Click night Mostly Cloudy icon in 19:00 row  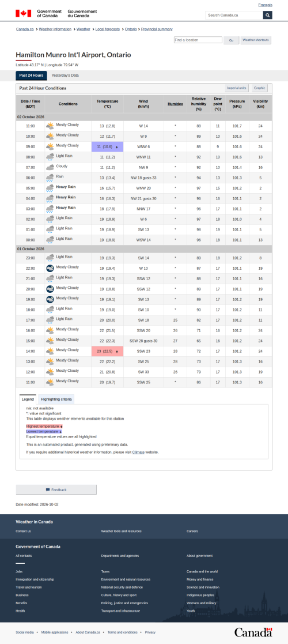click(x=50, y=299)
